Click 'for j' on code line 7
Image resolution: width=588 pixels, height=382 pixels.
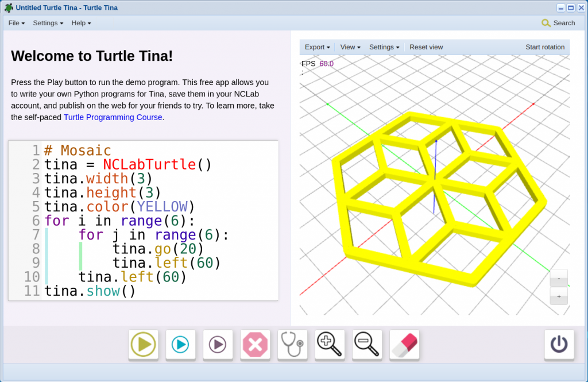[x=99, y=235]
